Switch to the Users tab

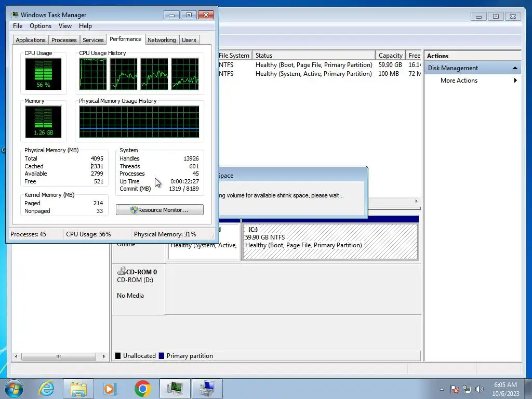[x=189, y=40]
